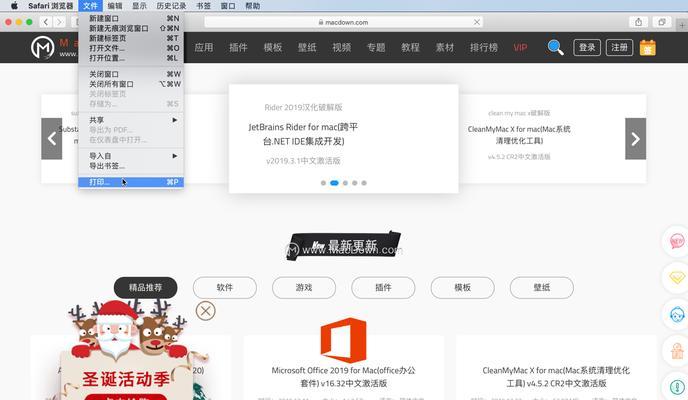
Task: Open Microsoft Office 2019 product icon
Action: (343, 340)
